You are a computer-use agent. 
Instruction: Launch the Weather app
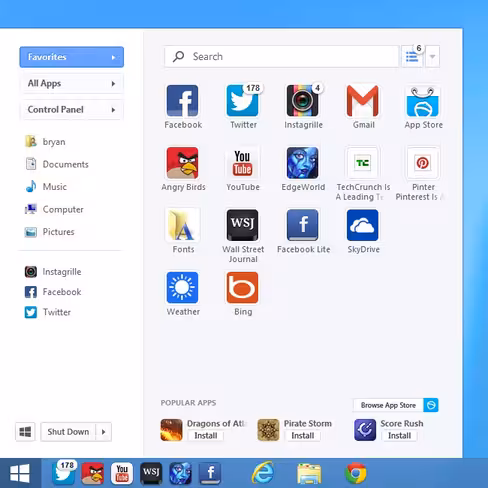pos(182,287)
